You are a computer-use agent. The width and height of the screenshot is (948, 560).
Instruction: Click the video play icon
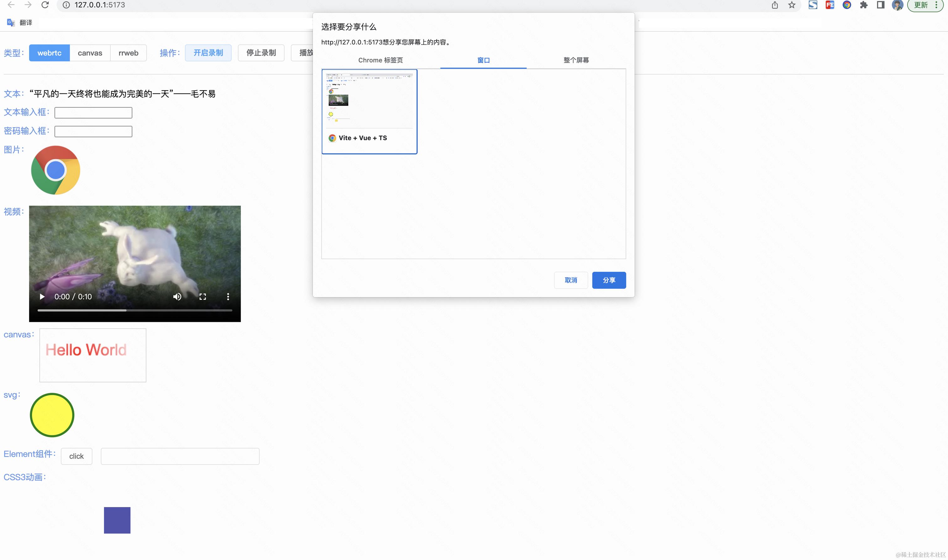point(42,297)
